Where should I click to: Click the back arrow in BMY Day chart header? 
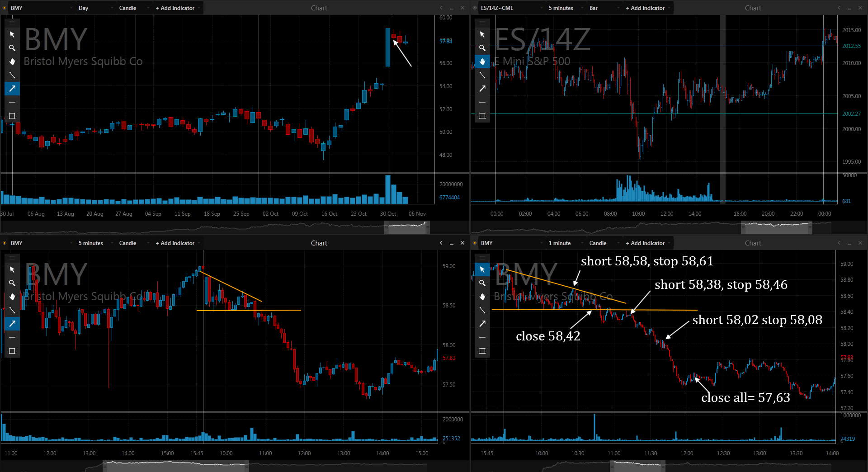[x=441, y=8]
